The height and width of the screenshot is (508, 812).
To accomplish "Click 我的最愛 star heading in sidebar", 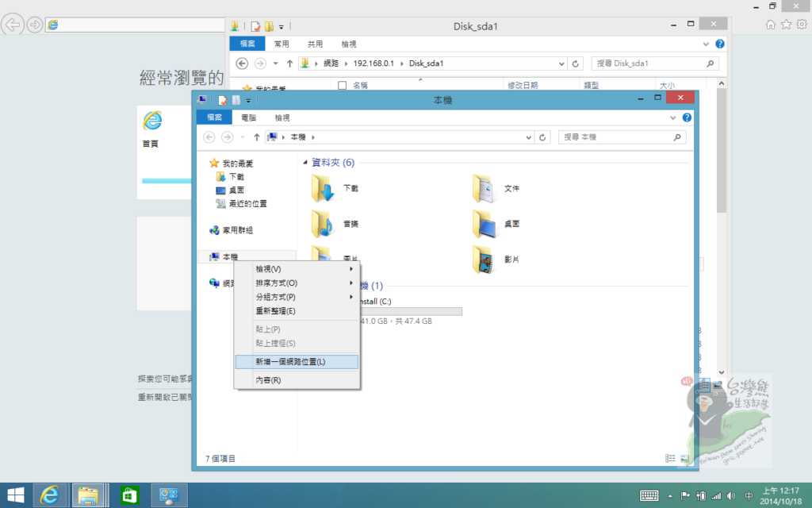I will [231, 164].
